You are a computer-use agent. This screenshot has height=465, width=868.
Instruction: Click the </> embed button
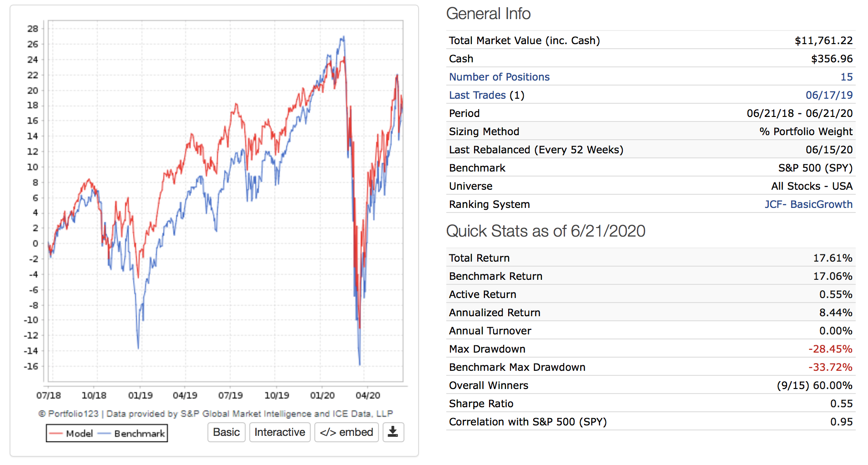coord(346,432)
